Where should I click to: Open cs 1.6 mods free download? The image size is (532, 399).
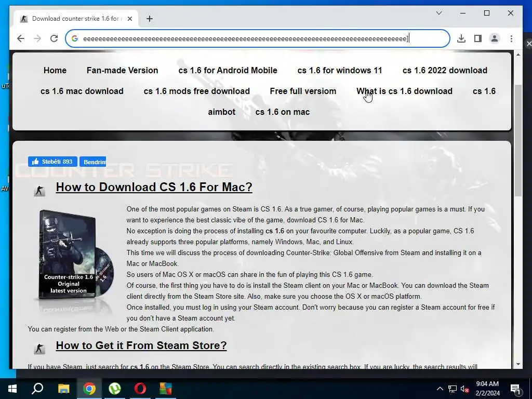(x=196, y=91)
